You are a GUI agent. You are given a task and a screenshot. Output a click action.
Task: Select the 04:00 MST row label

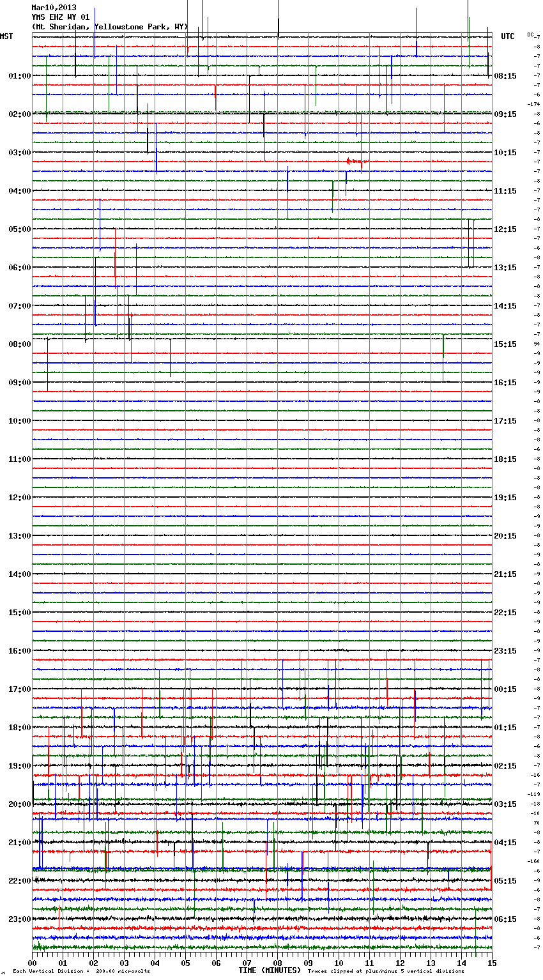pyautogui.click(x=20, y=191)
